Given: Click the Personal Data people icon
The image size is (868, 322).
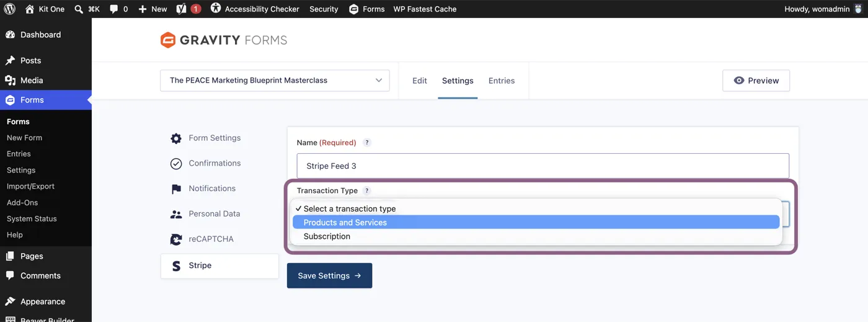Looking at the screenshot, I should coord(176,214).
